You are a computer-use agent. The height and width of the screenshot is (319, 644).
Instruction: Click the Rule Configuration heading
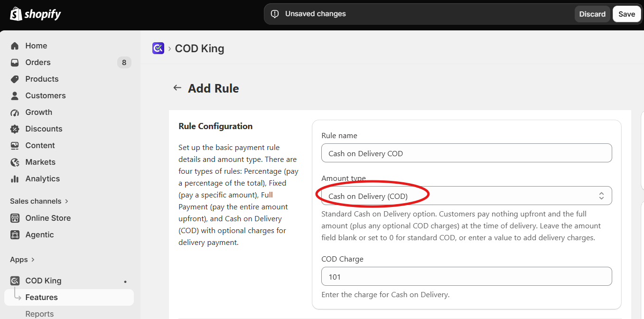pos(215,126)
